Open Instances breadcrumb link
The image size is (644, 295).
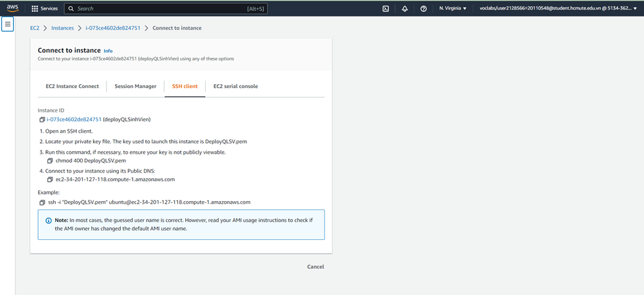(x=62, y=28)
